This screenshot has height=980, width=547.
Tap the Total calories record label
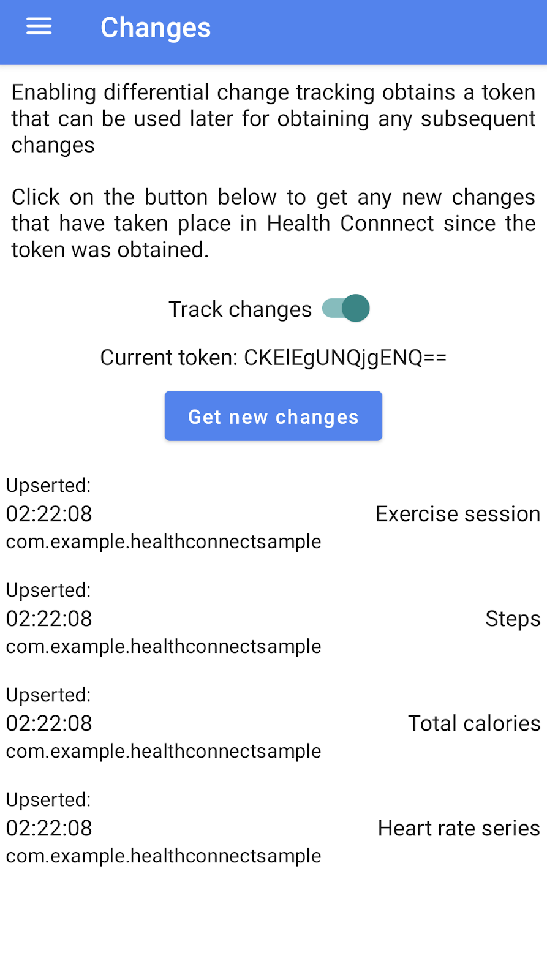click(x=474, y=723)
